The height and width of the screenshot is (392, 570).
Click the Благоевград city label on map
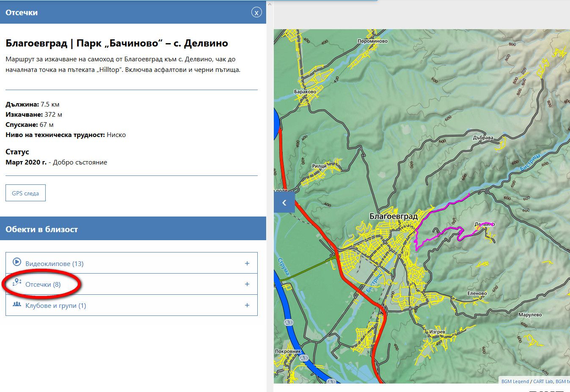(x=393, y=216)
